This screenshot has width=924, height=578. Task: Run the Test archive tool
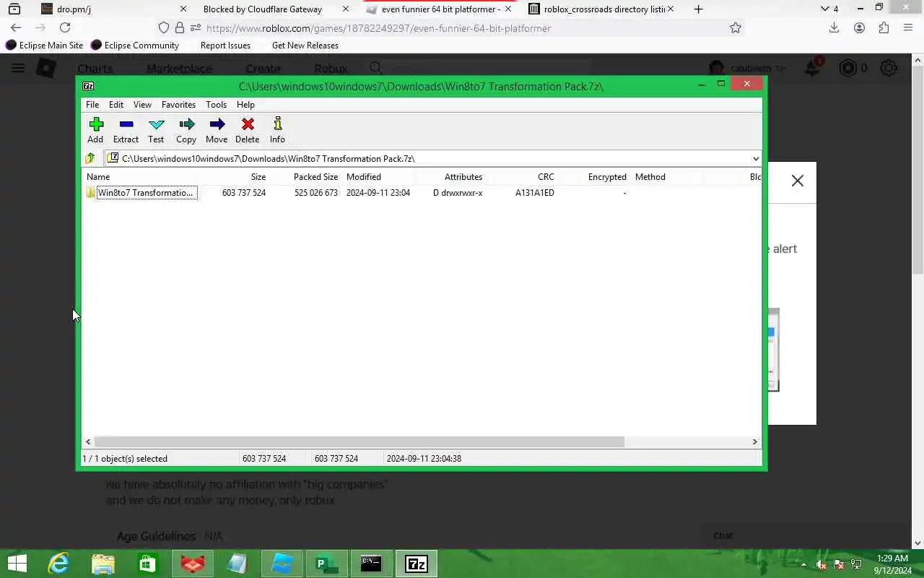click(x=156, y=130)
